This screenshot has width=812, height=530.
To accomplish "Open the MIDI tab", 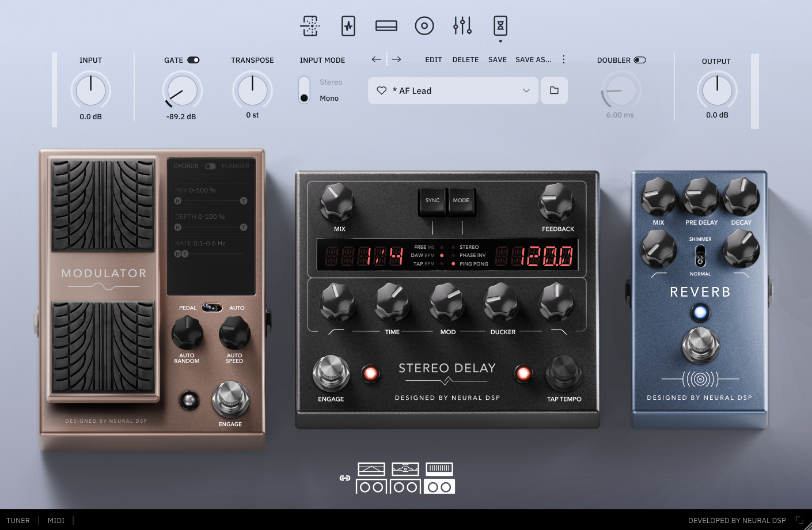I will 56,520.
